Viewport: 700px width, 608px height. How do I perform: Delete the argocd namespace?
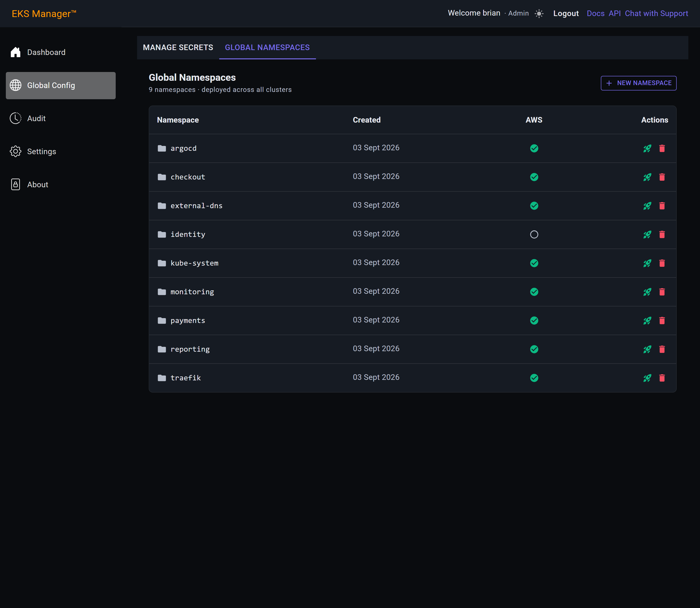[x=662, y=148]
